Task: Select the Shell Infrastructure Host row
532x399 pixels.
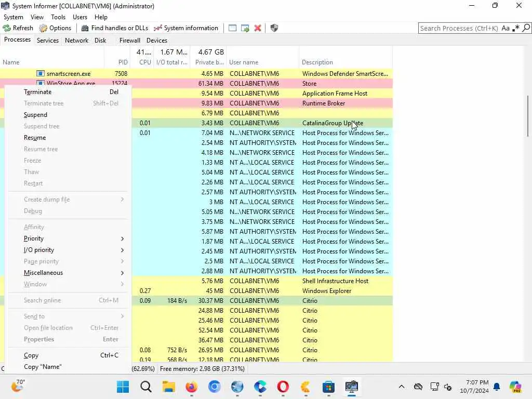Action: pos(262,281)
